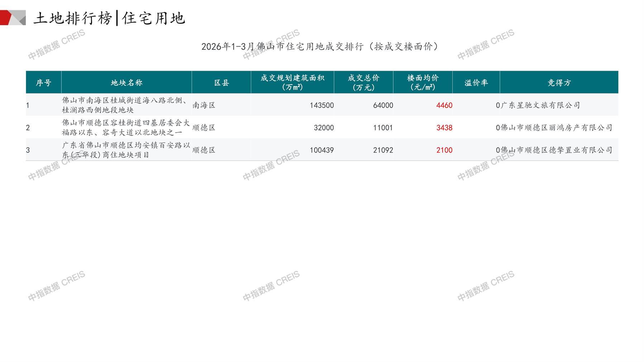Select the 广东星驰文旅有限公司 bidder cell
Image resolution: width=644 pixels, height=362 pixels.
point(540,105)
